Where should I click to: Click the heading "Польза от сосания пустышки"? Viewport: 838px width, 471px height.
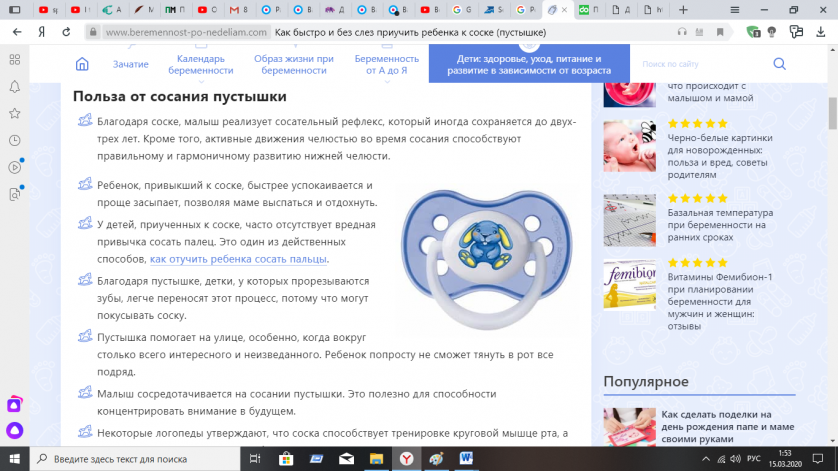(180, 96)
